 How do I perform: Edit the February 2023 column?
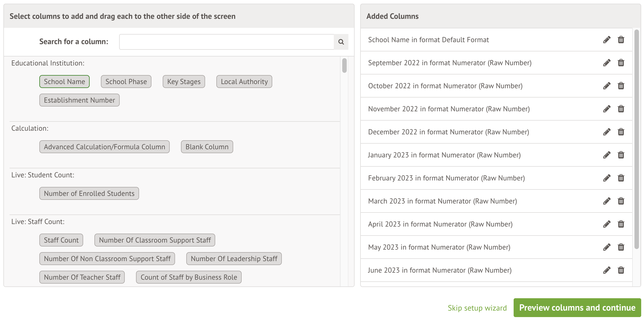(607, 178)
